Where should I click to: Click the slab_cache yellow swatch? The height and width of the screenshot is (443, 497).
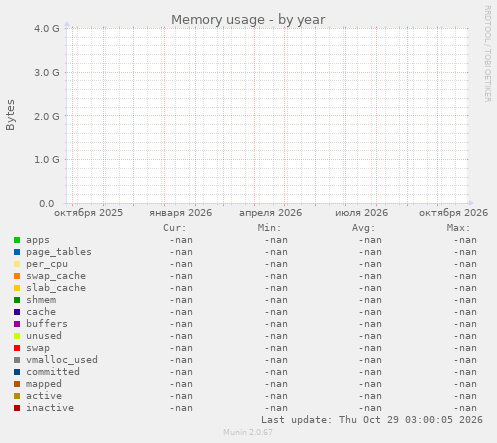(17, 288)
